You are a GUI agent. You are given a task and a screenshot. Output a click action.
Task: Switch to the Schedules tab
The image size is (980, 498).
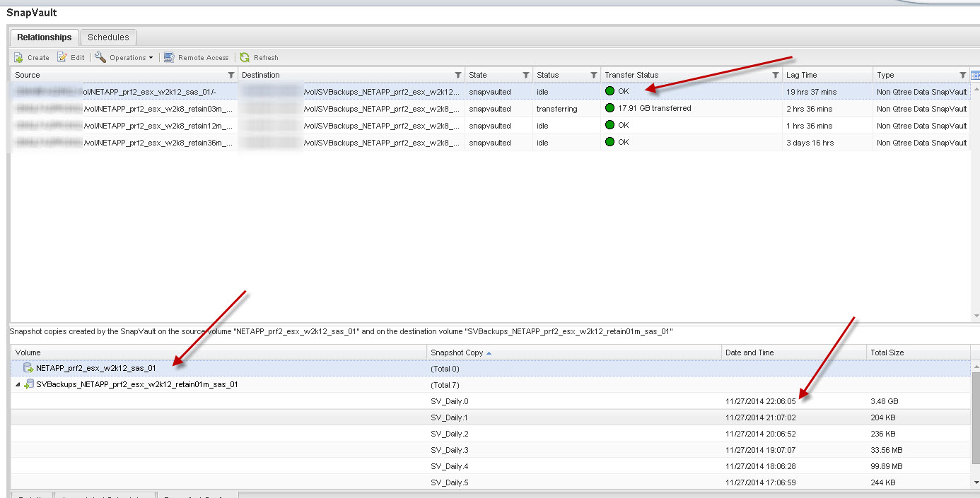point(108,37)
